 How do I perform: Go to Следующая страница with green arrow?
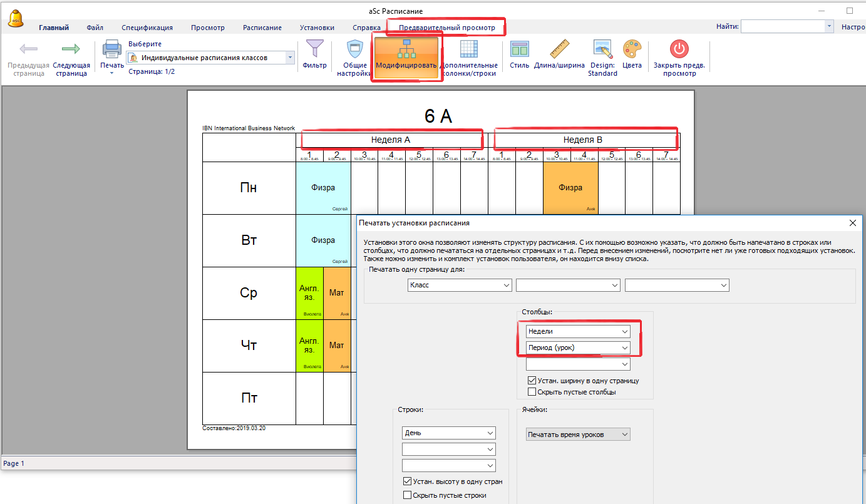71,50
